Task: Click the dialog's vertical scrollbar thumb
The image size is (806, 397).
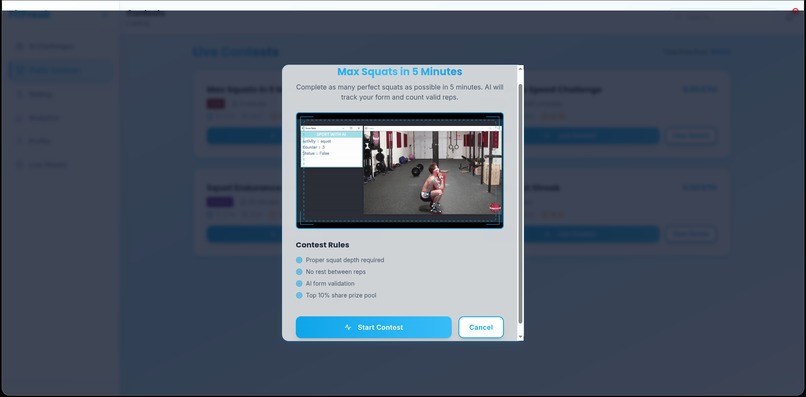Action: [x=520, y=204]
